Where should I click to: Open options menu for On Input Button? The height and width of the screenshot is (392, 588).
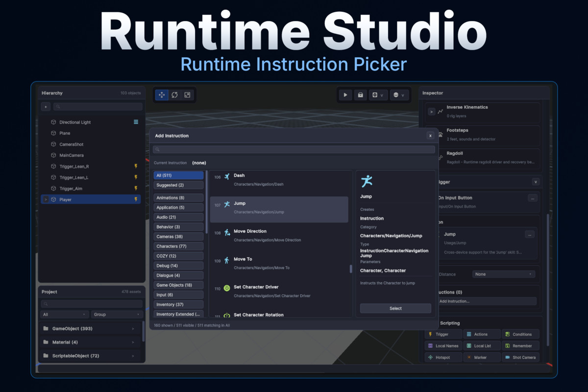click(533, 198)
